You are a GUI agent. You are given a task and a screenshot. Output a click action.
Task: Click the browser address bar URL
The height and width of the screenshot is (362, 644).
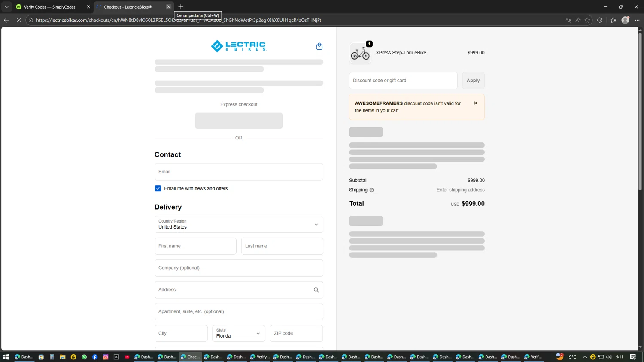(x=179, y=20)
